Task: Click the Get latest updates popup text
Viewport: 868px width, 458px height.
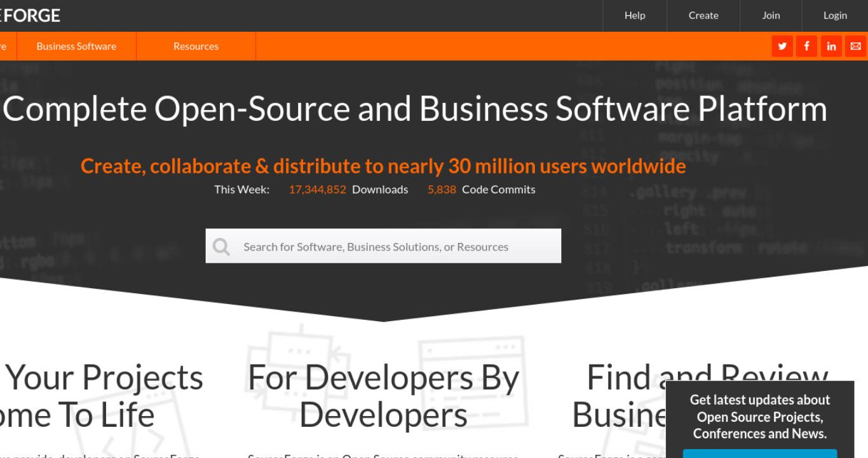Action: [760, 417]
